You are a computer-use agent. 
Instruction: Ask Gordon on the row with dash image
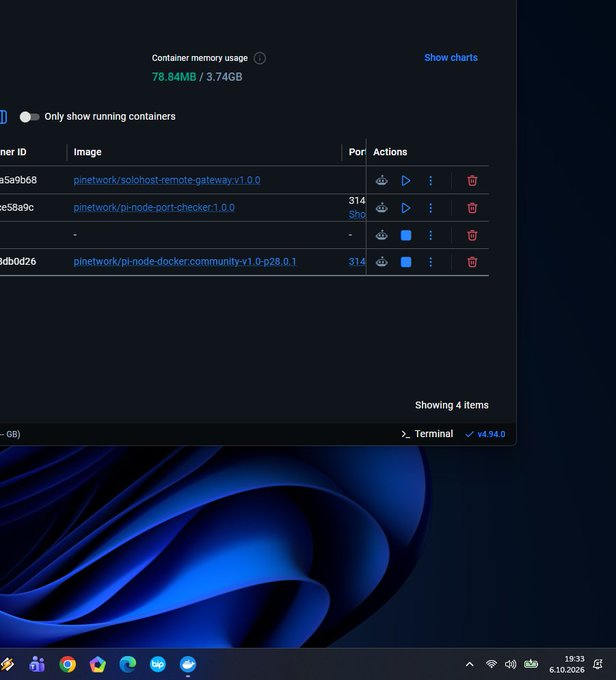click(381, 235)
